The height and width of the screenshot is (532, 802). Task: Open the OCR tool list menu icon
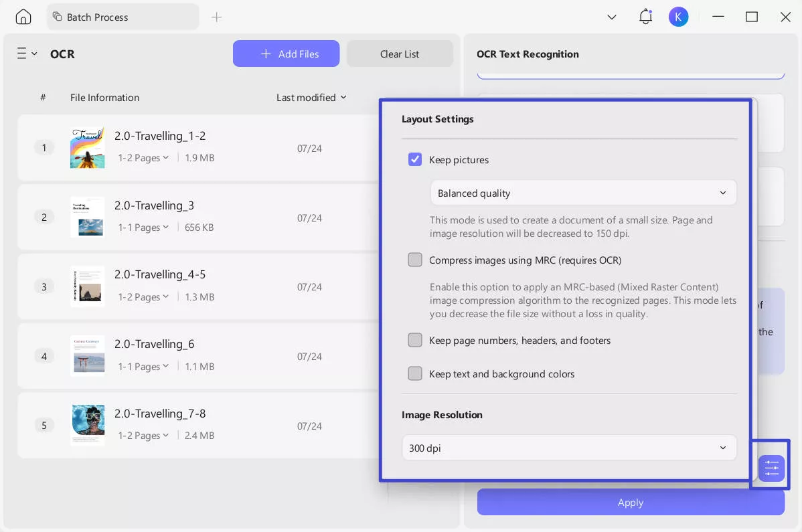(26, 54)
